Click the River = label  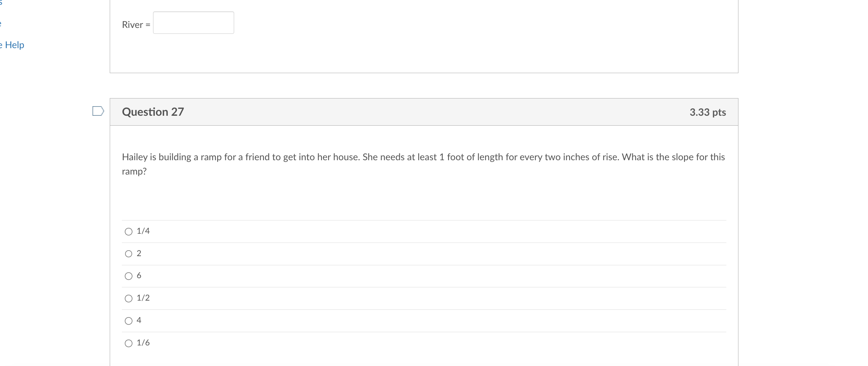136,25
